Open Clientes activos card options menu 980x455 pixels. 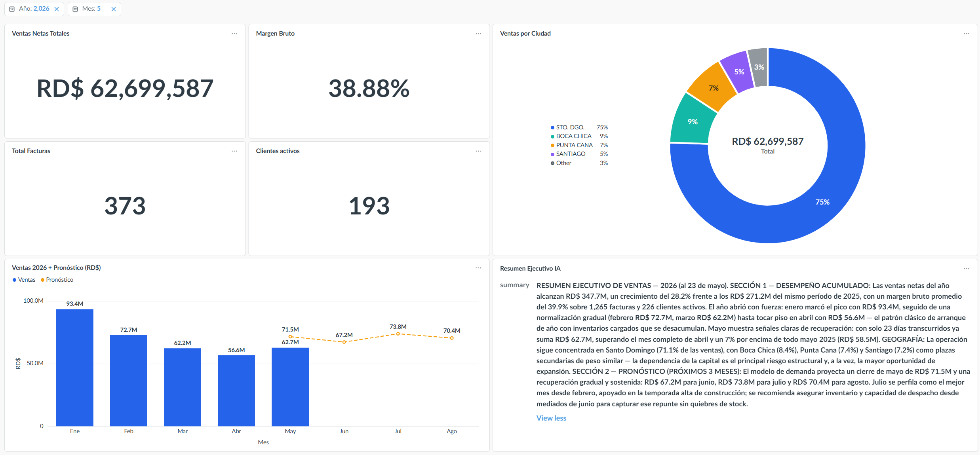click(x=478, y=151)
